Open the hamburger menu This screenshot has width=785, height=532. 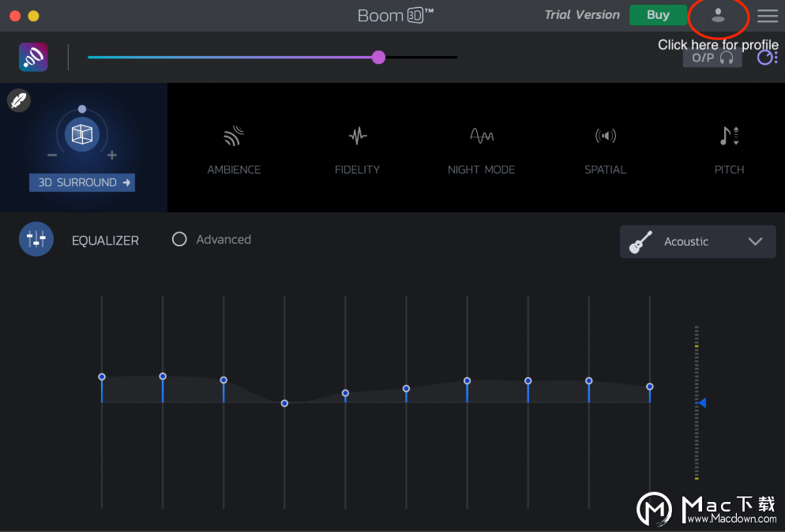point(768,16)
